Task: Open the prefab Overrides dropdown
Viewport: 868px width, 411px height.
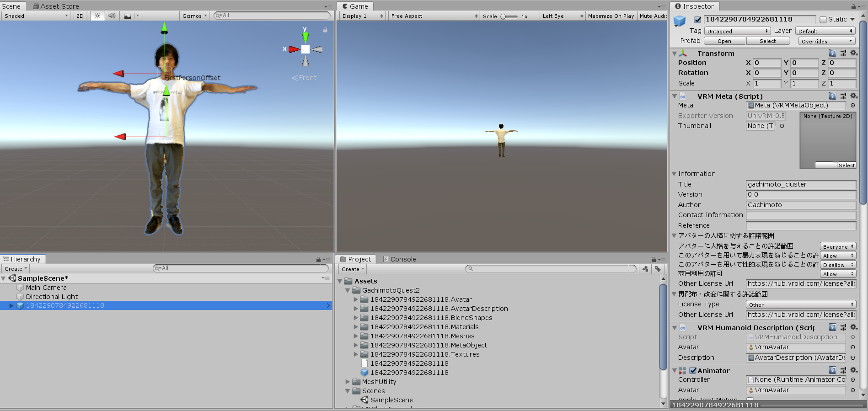Action: [826, 41]
